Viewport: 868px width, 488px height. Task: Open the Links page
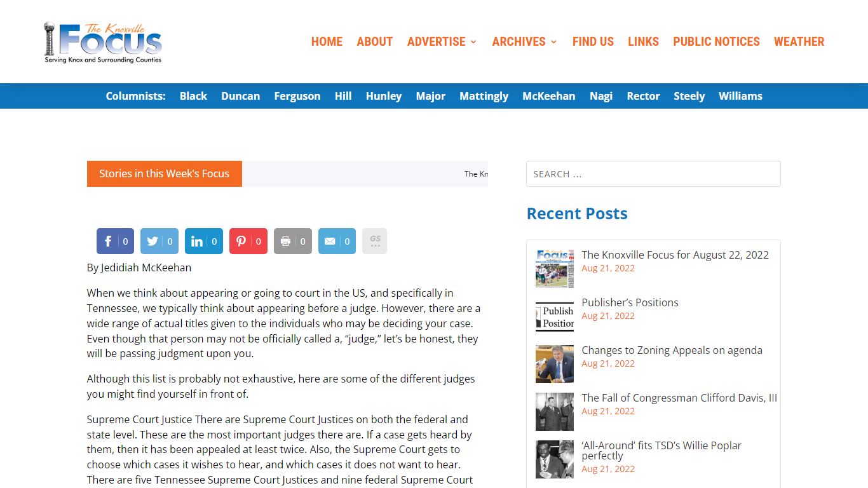(x=643, y=42)
